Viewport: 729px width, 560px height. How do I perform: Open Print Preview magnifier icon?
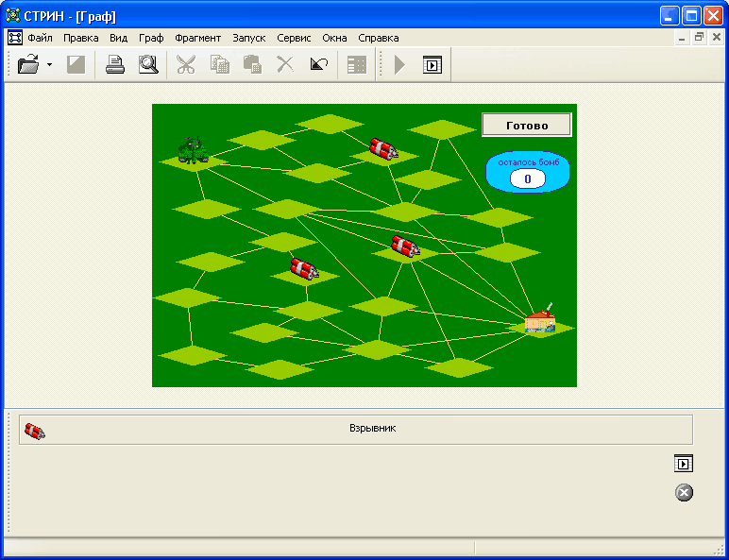[x=148, y=64]
